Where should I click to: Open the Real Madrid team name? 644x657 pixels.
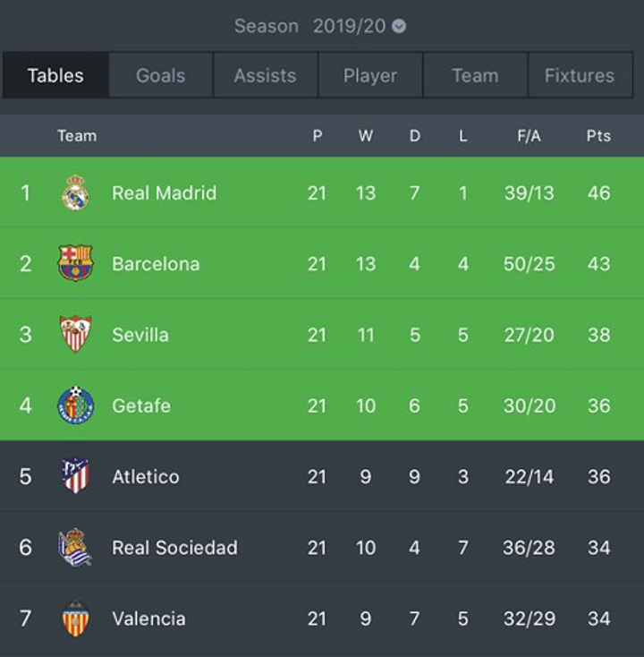pos(164,192)
